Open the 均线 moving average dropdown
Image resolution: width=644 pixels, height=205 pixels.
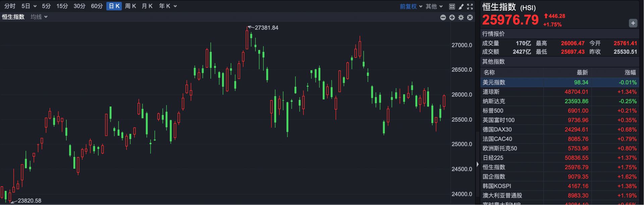(x=39, y=17)
